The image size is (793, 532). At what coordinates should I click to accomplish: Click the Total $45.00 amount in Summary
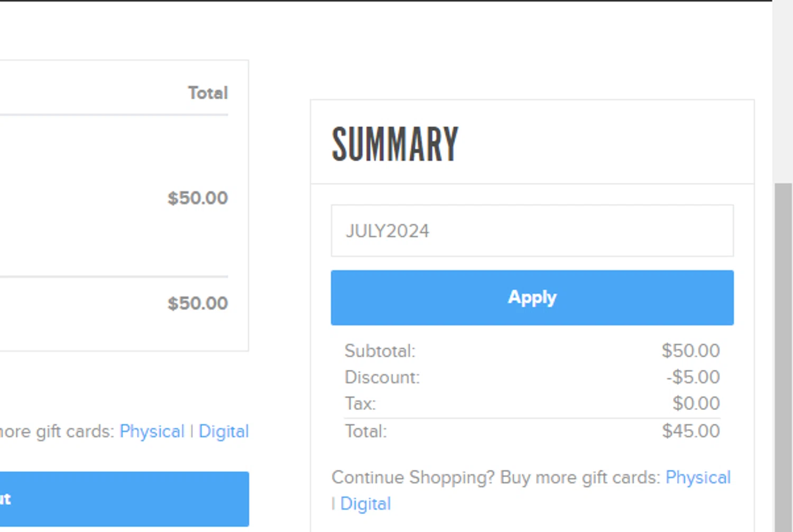tap(690, 431)
